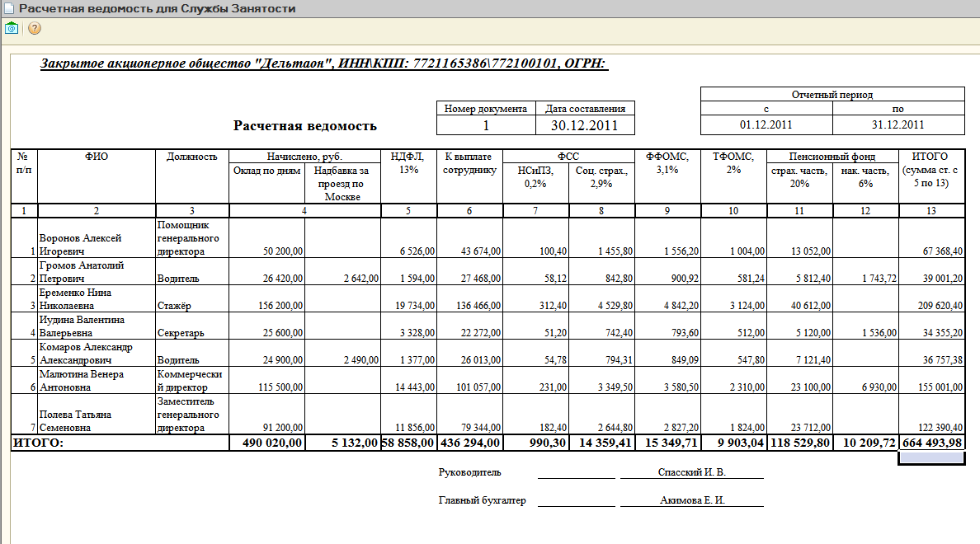Select total НДФЛ 58 858,00
Screen dimensions: 980x544
[408, 443]
